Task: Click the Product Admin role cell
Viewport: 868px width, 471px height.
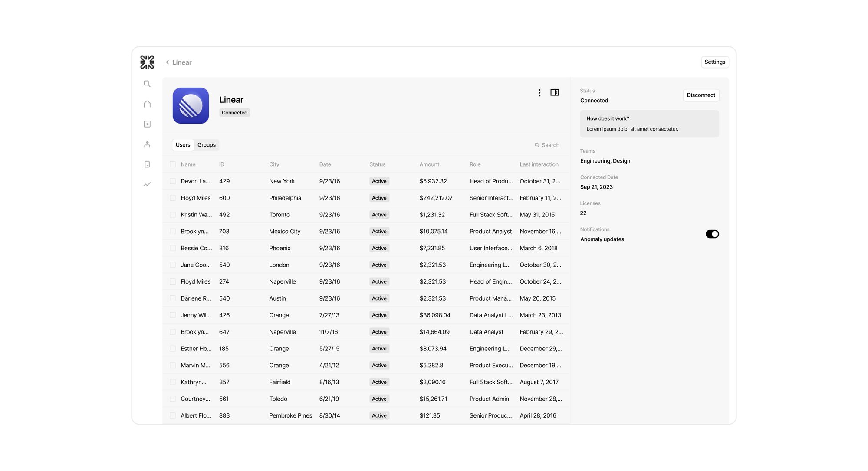Action: pos(489,399)
